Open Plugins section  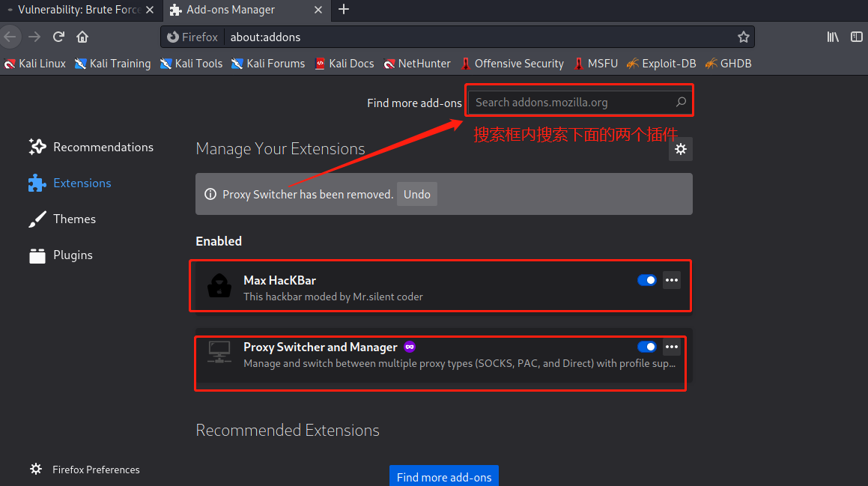coord(61,255)
